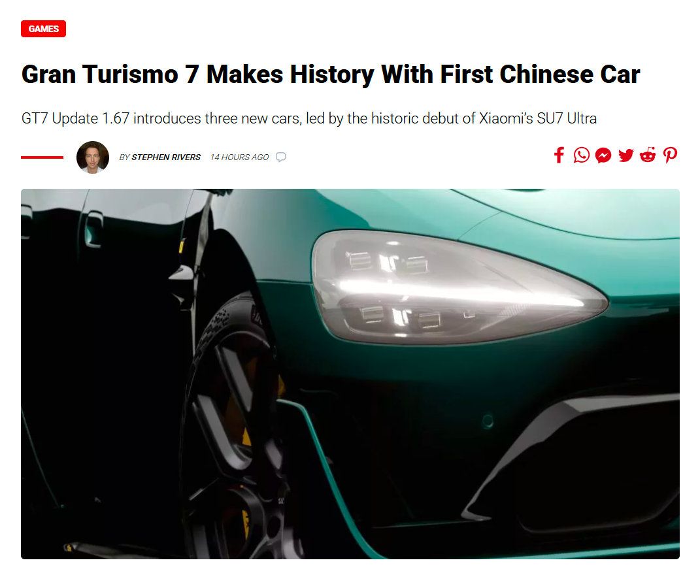The width and height of the screenshot is (700, 588).
Task: Share the article on Facebook
Action: point(559,155)
